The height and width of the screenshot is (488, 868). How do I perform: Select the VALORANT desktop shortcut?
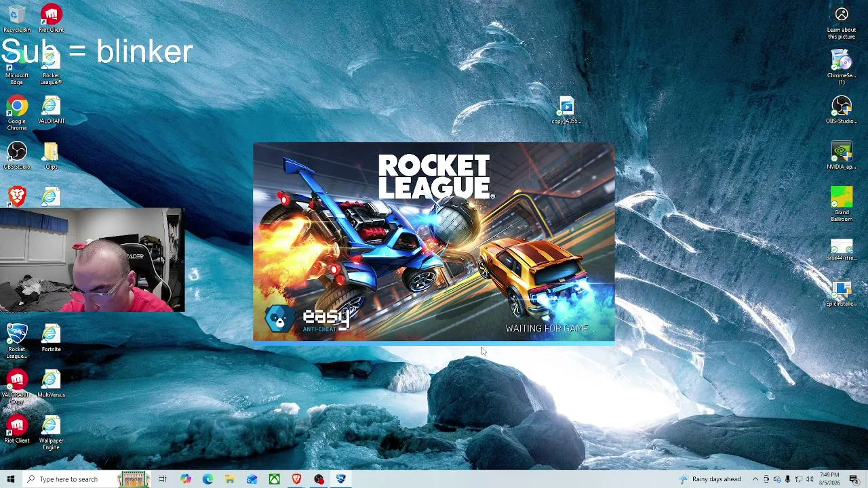click(52, 110)
